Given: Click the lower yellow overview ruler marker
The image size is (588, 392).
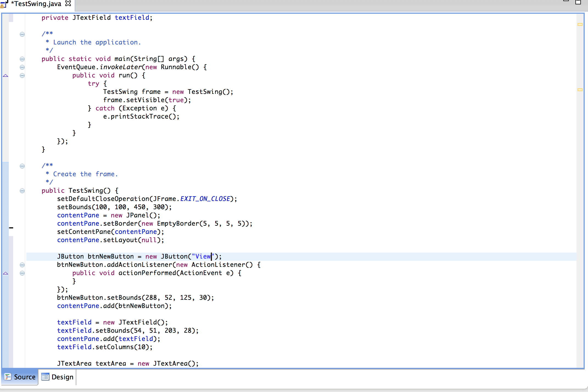Looking at the screenshot, I should 580,90.
